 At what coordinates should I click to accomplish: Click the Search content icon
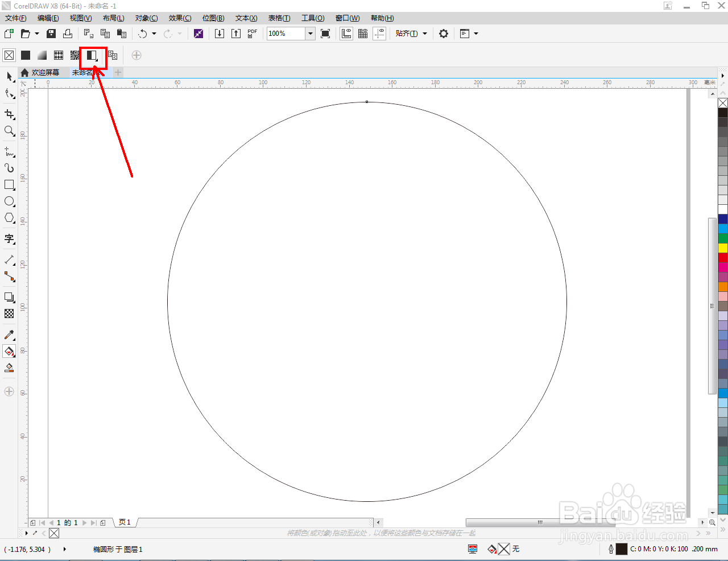(198, 34)
